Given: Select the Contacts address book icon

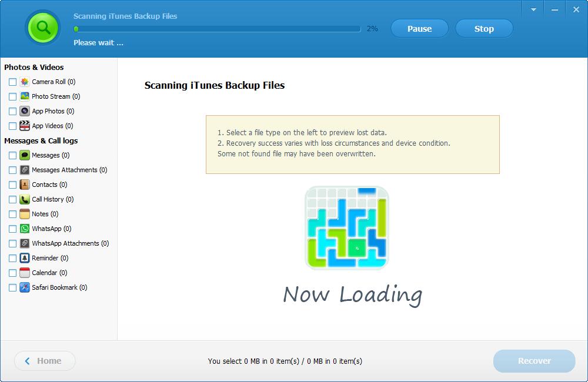Looking at the screenshot, I should pos(25,185).
